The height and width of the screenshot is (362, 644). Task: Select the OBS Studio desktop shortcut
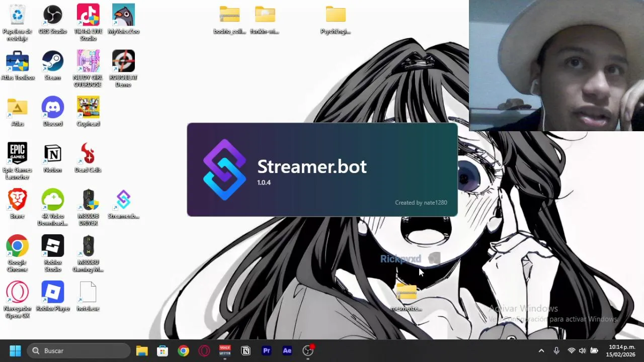(52, 19)
